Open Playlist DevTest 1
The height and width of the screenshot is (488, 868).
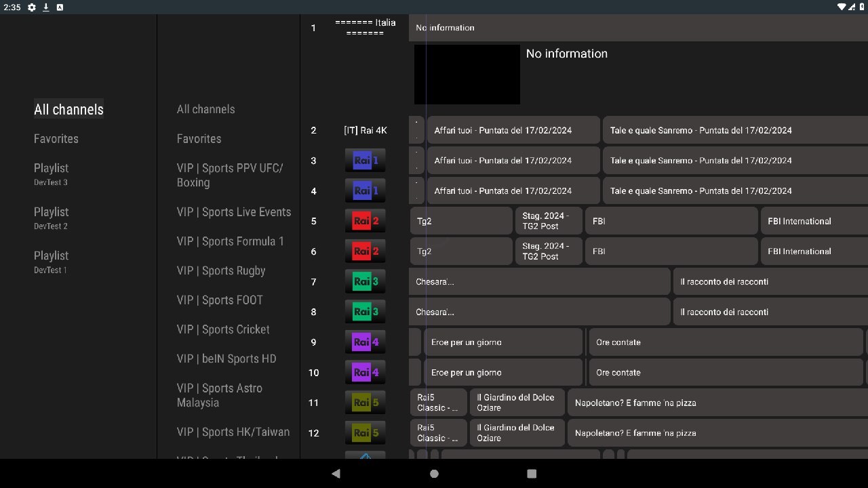click(x=52, y=262)
